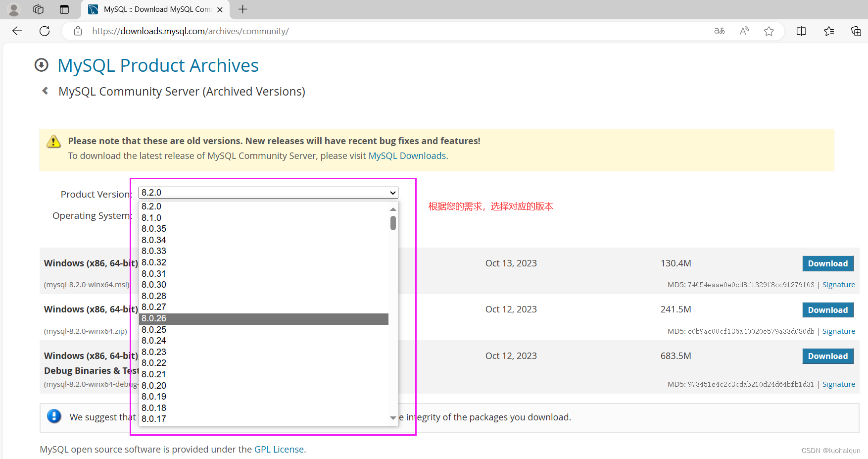This screenshot has height=459, width=868.
Task: Click version list scroll down arrow
Action: (393, 418)
